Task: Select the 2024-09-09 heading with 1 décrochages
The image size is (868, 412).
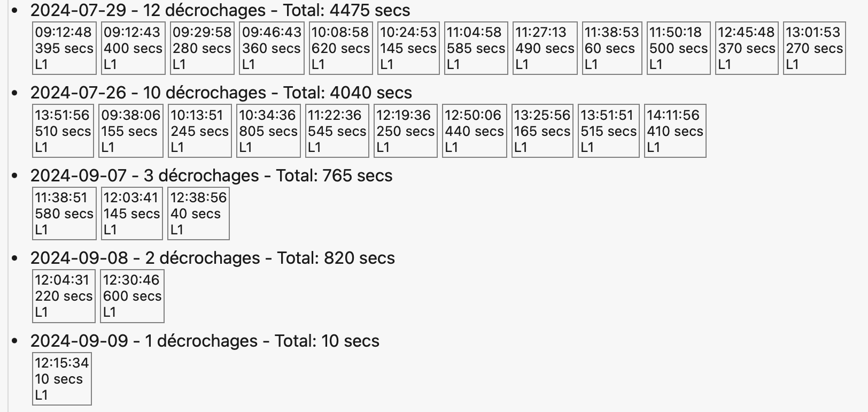Action: [205, 341]
